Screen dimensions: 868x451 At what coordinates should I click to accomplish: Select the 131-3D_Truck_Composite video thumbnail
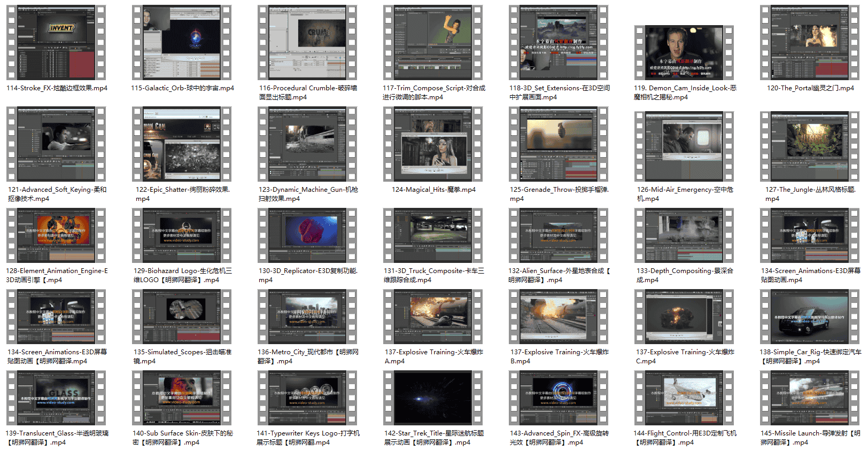[433, 236]
